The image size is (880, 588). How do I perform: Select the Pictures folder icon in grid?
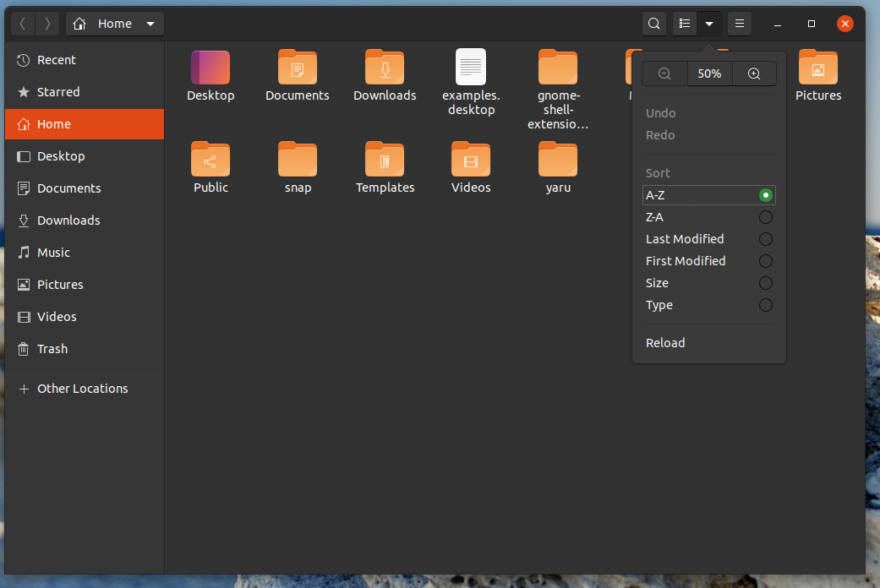[818, 68]
